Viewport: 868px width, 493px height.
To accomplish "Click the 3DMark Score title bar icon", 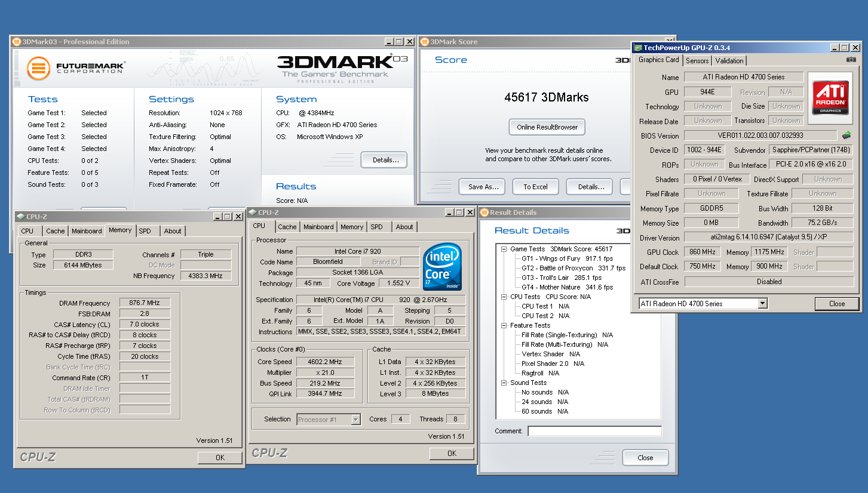I will (425, 42).
